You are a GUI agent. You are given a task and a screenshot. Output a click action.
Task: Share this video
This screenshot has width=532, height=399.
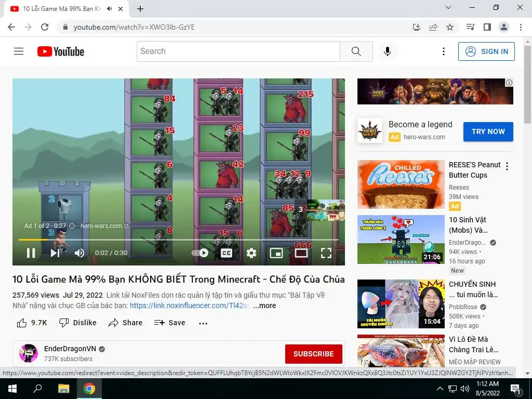click(125, 323)
